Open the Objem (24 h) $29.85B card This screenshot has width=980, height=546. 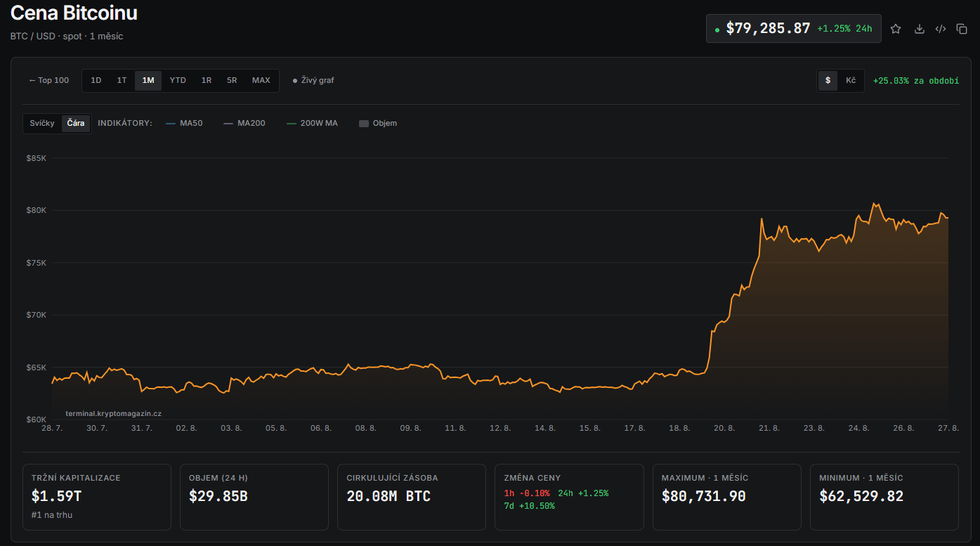tap(254, 497)
